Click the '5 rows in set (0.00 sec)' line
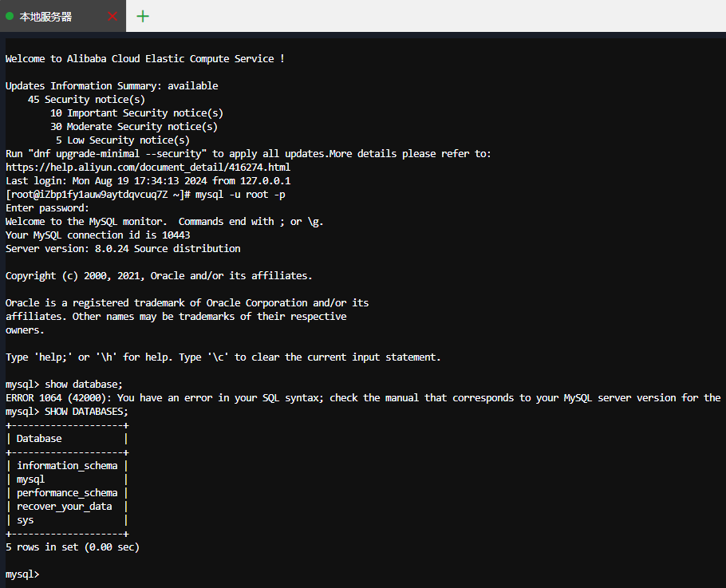 point(73,547)
